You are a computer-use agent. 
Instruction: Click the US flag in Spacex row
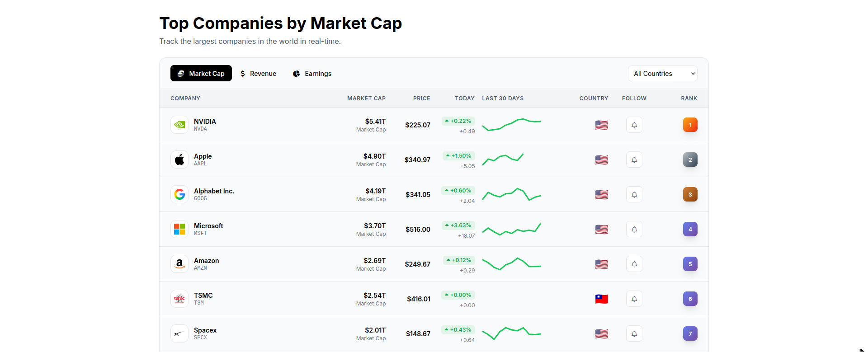602,334
